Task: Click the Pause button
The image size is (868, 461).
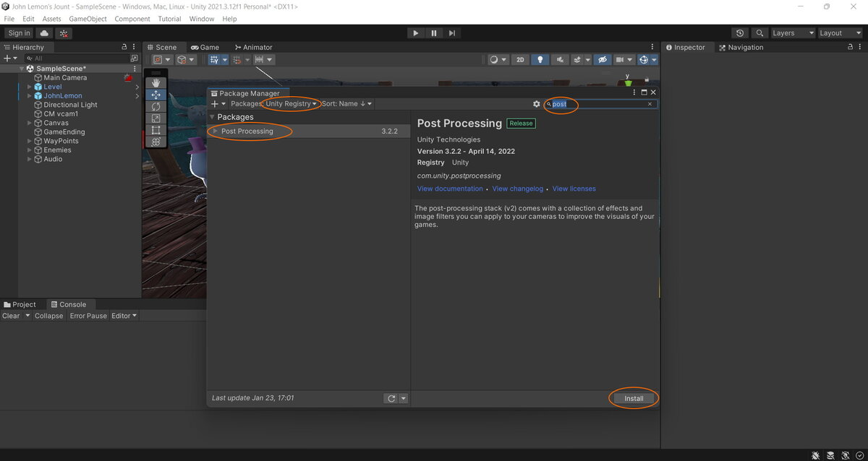Action: coord(434,33)
